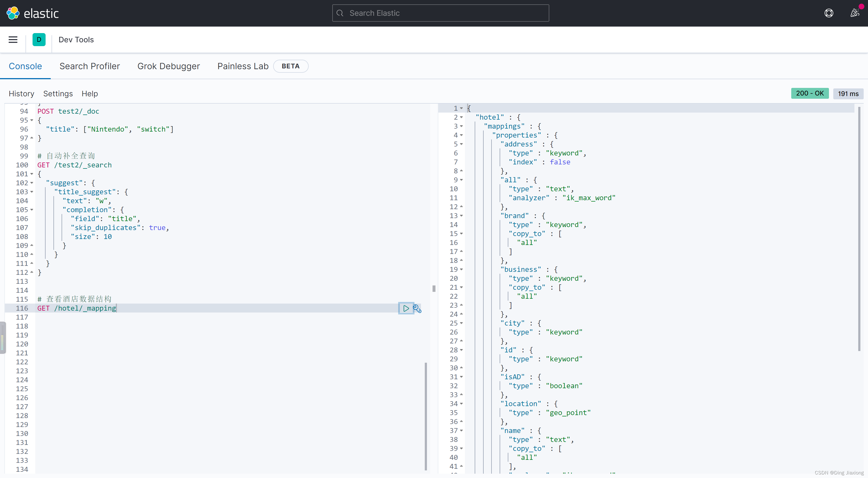This screenshot has width=868, height=478.
Task: Collapse the suggest block at line 102
Action: click(32, 183)
